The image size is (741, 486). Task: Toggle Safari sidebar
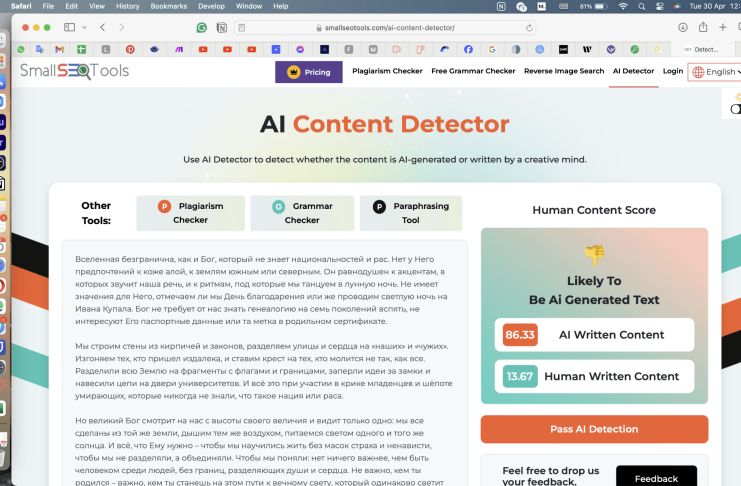(69, 27)
